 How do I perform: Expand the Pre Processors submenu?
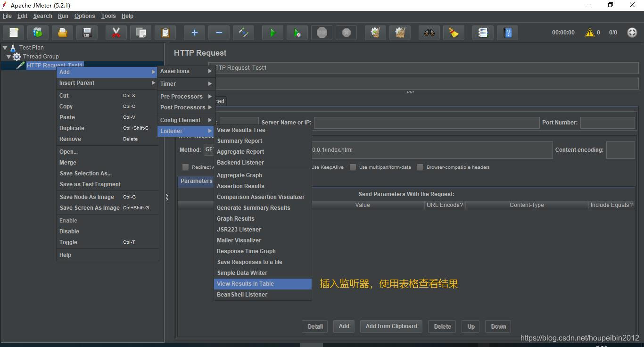[x=186, y=97]
